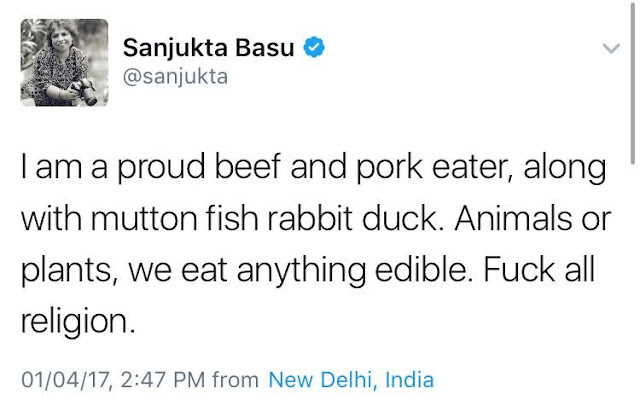Viewport: 640px width, 412px height.
Task: Click the @sanjukta handle
Action: (x=176, y=78)
